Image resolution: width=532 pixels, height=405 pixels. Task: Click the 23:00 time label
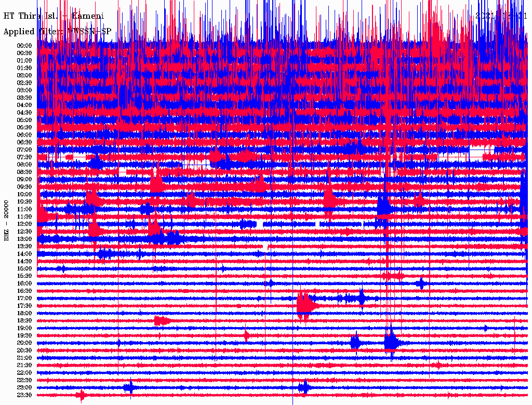click(24, 388)
